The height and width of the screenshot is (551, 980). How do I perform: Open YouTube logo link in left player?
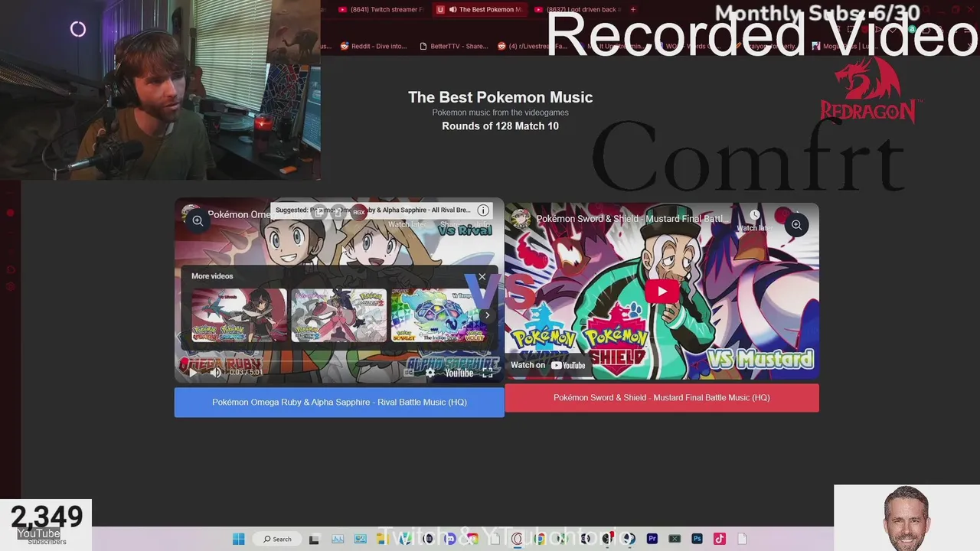459,373
